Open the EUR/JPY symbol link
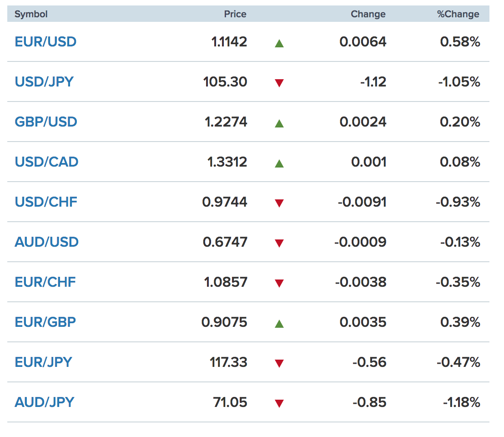The height and width of the screenshot is (437, 504). [43, 362]
